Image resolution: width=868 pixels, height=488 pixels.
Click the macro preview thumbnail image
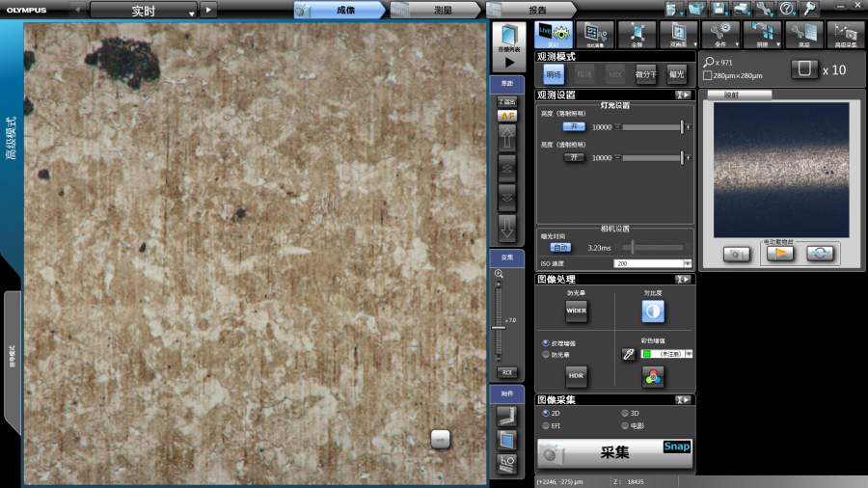(x=781, y=170)
